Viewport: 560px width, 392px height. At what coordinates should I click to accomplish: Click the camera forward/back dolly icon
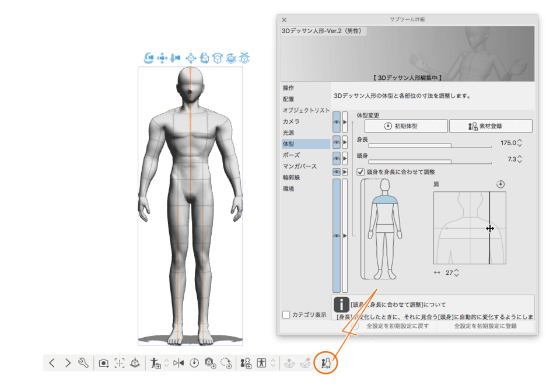[176, 58]
